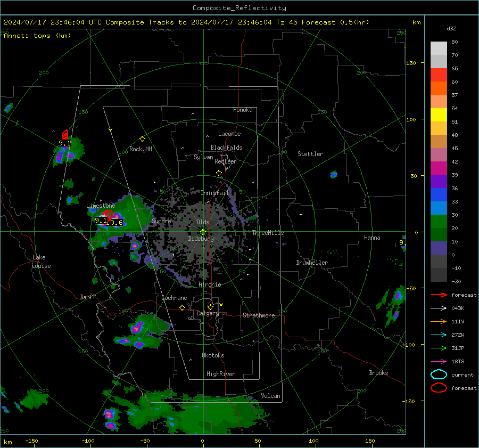Select the 51 dBZ yellow color swatch
This screenshot has height=448, width=479.
(x=439, y=115)
